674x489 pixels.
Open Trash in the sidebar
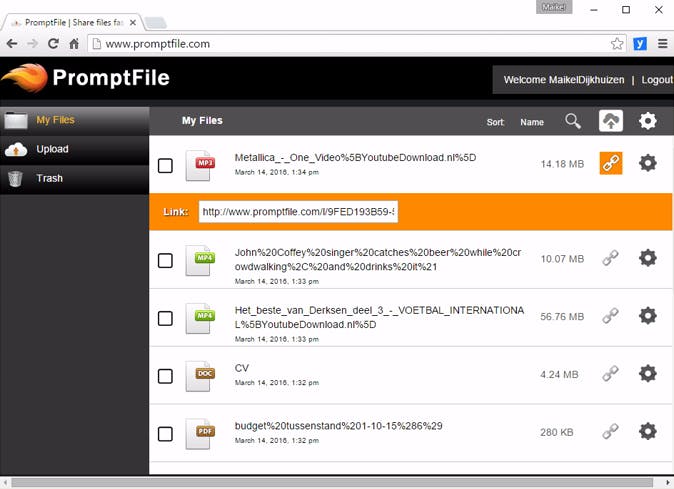(x=74, y=179)
